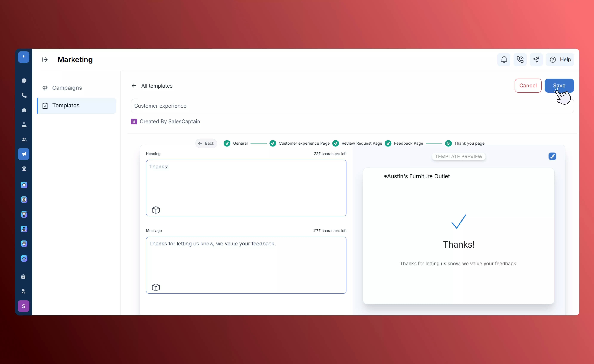This screenshot has width=594, height=364.
Task: Open the chat conversations sidebar icon
Action: pyautogui.click(x=24, y=81)
